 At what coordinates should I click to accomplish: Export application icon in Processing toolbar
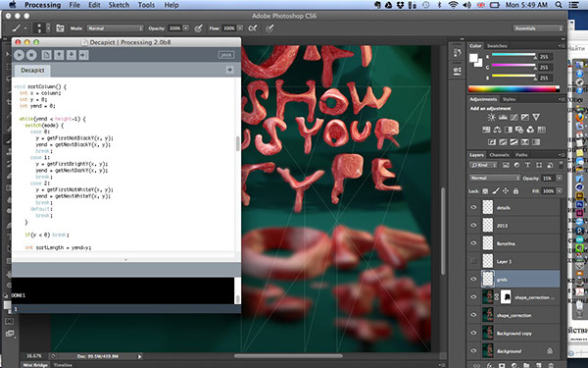(x=83, y=55)
